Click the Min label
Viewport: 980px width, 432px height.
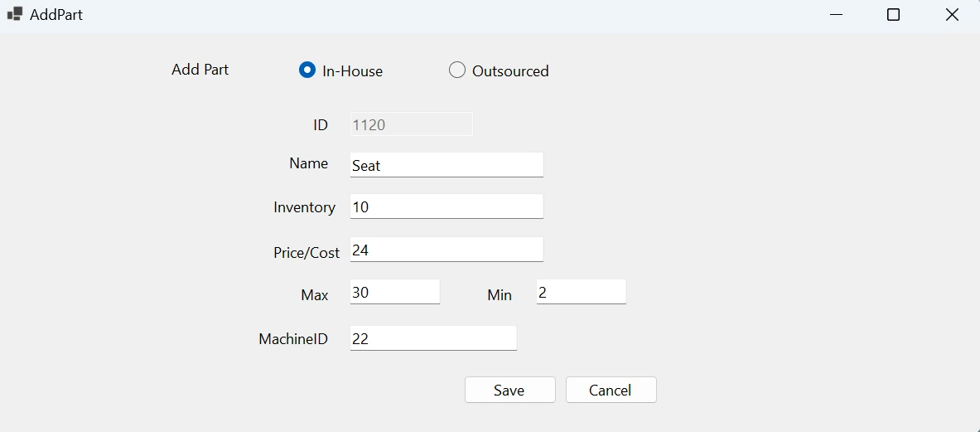point(500,295)
